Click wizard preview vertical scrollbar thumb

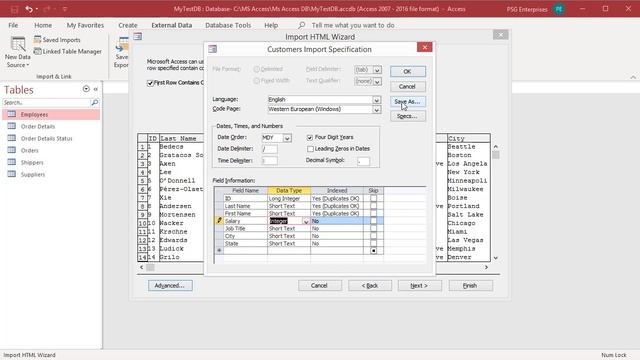(x=496, y=155)
